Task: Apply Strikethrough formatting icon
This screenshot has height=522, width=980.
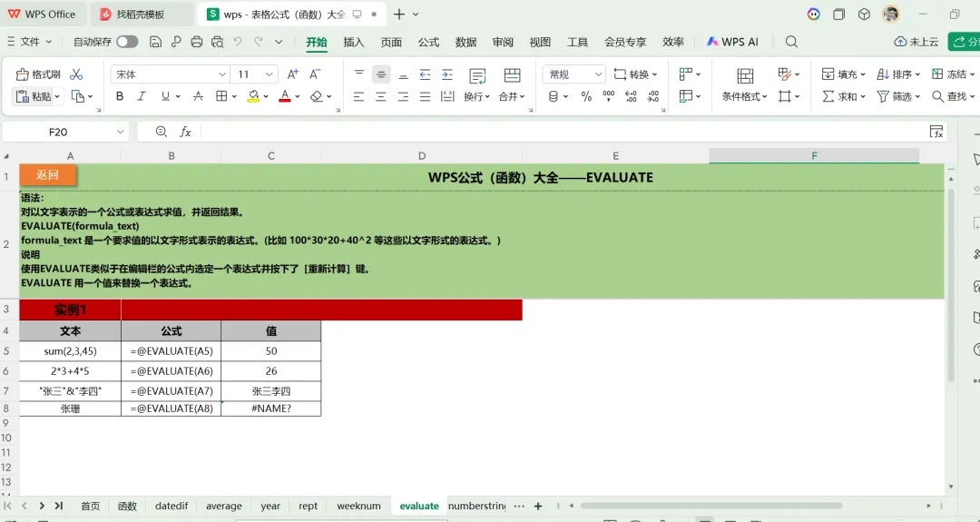Action: pos(198,96)
